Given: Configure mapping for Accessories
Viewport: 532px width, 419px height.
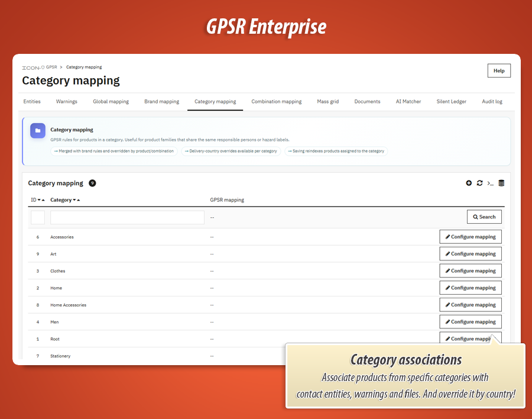Looking at the screenshot, I should tap(471, 237).
